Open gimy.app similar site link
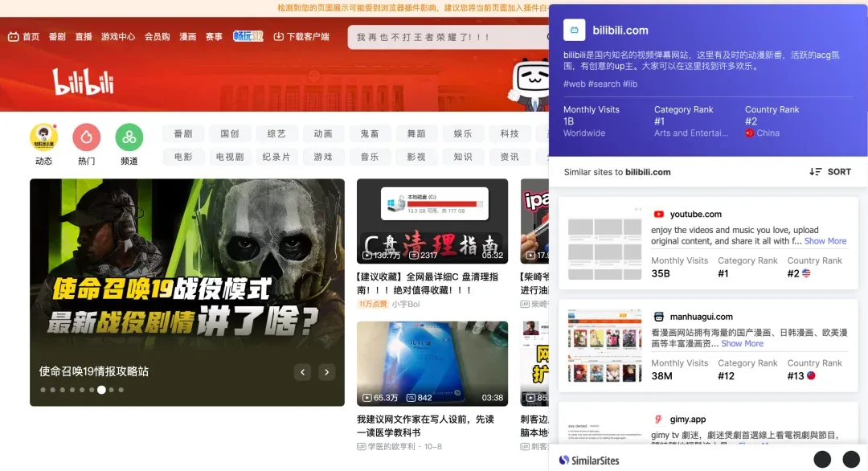The height and width of the screenshot is (471, 868). coord(687,419)
